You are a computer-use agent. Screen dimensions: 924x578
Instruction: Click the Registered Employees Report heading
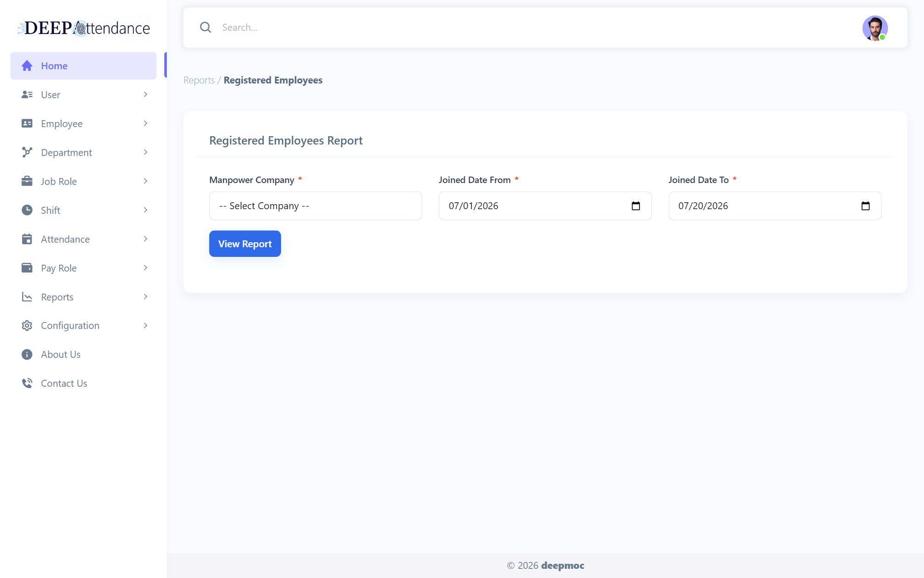coord(286,140)
